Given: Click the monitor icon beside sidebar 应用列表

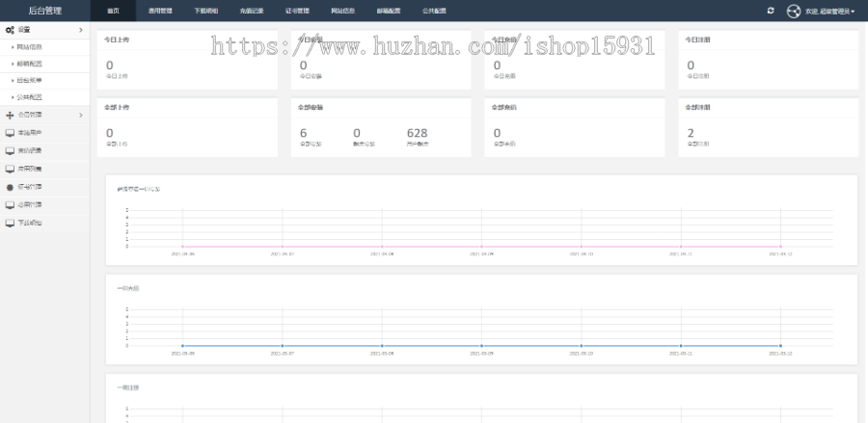Looking at the screenshot, I should click(10, 169).
